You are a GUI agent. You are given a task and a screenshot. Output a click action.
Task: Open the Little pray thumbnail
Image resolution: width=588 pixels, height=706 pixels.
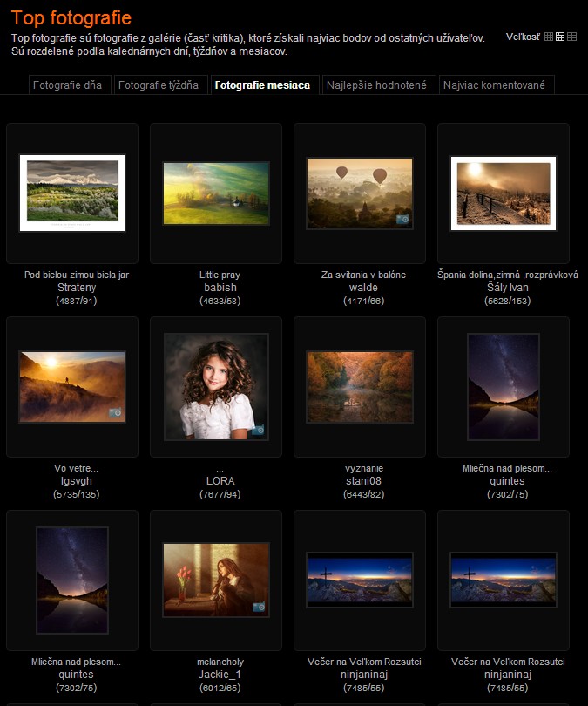pos(216,193)
